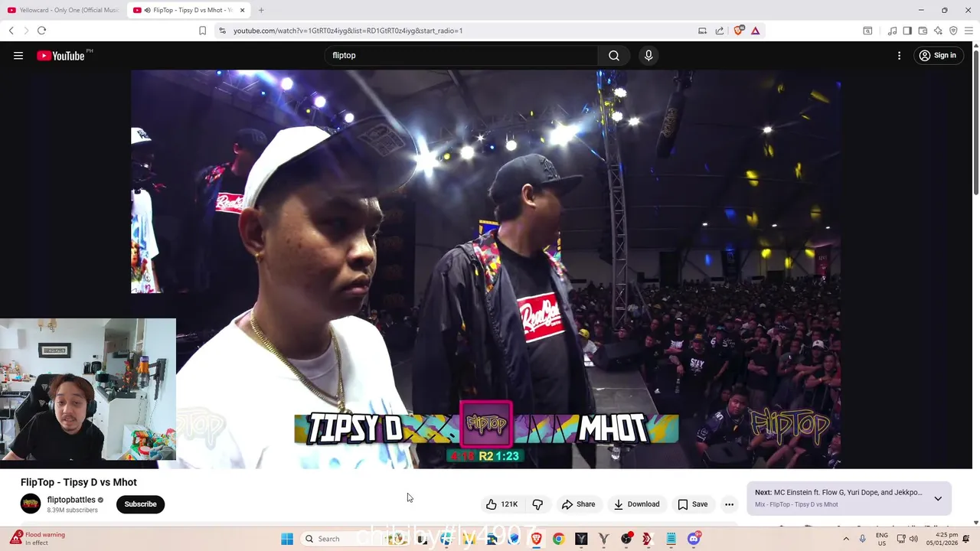Open the Windows Start menu
This screenshot has height=551, width=980.
[287, 539]
